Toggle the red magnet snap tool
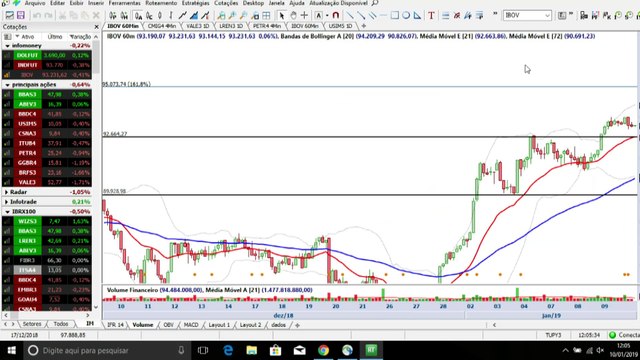Viewport: 640px width, 360px height. pyautogui.click(x=336, y=16)
